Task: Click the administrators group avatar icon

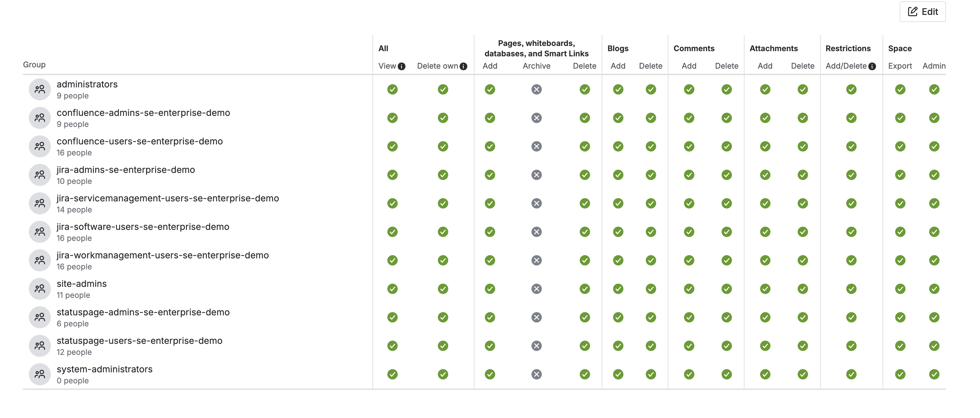Action: coord(40,89)
